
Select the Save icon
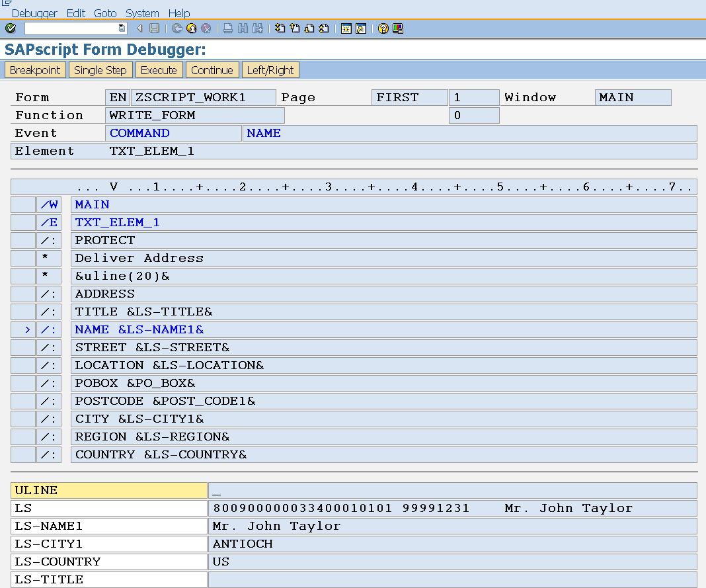(154, 28)
